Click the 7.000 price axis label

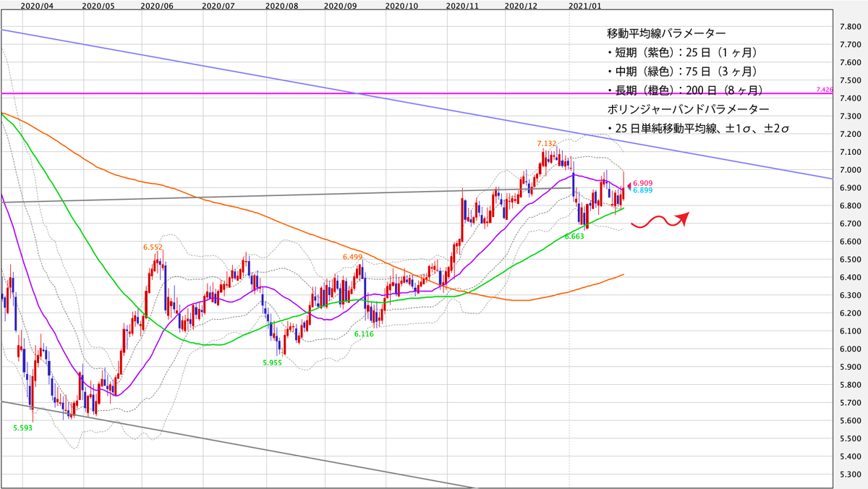click(x=849, y=170)
